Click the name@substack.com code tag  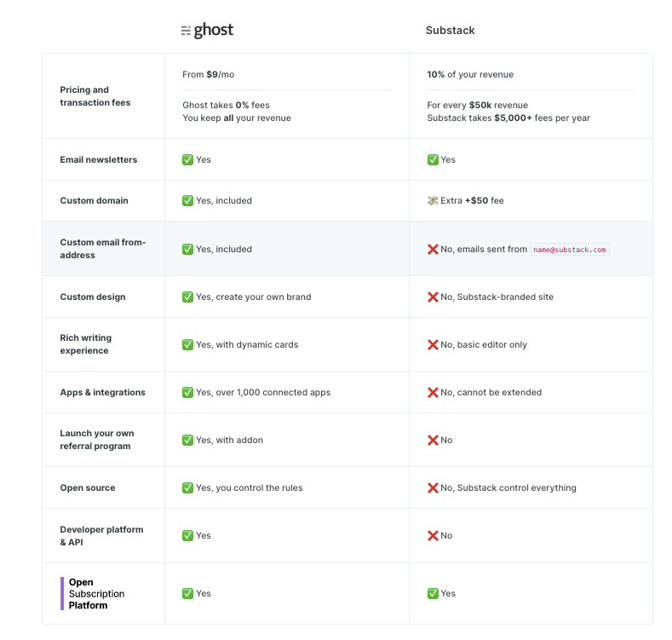(570, 249)
